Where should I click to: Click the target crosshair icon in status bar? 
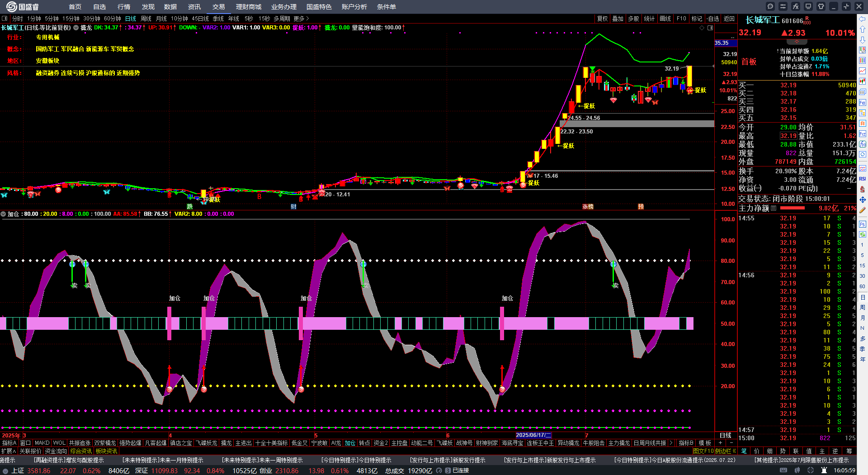pyautogui.click(x=811, y=470)
